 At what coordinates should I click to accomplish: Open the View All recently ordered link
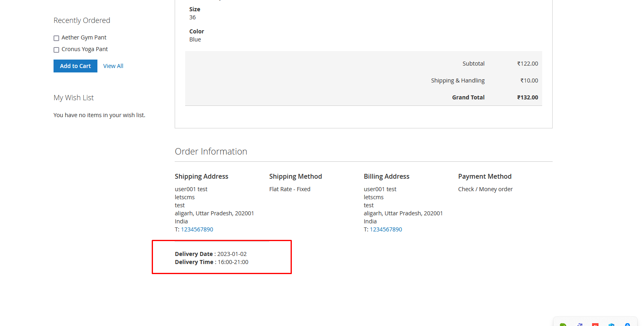click(113, 66)
